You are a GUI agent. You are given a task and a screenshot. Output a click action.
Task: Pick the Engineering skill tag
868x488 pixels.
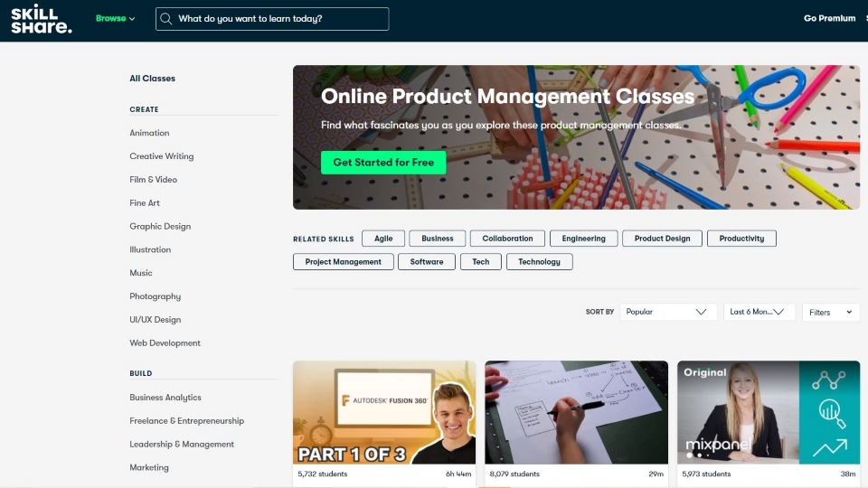click(x=583, y=239)
